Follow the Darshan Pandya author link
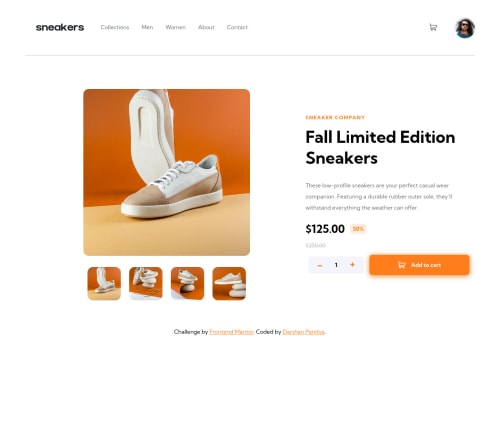 tap(303, 332)
